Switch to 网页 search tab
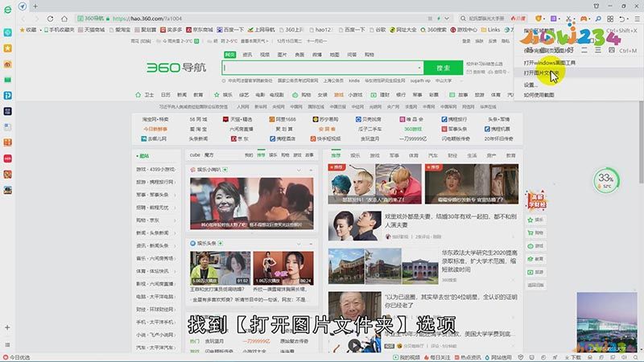 coord(230,55)
